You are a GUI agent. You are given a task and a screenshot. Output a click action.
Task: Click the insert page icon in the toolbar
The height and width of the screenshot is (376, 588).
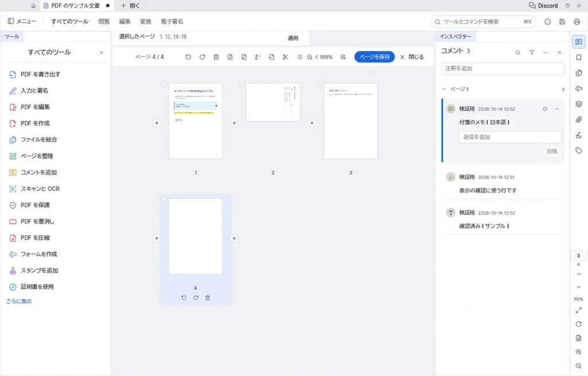[x=230, y=57]
